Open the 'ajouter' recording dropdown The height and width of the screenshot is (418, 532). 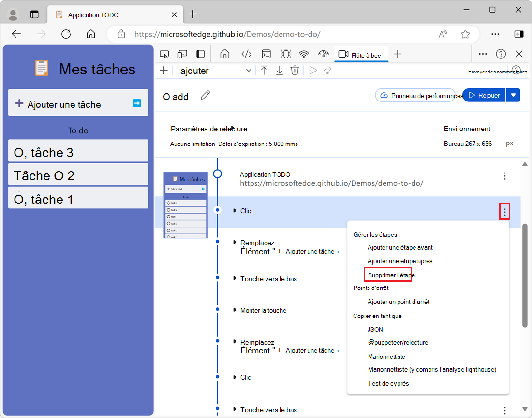(216, 71)
